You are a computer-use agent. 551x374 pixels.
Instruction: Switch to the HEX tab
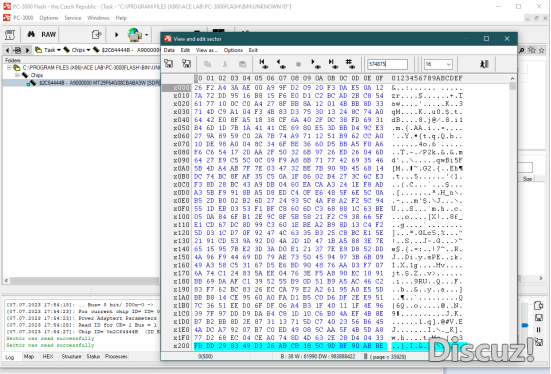tap(48, 356)
